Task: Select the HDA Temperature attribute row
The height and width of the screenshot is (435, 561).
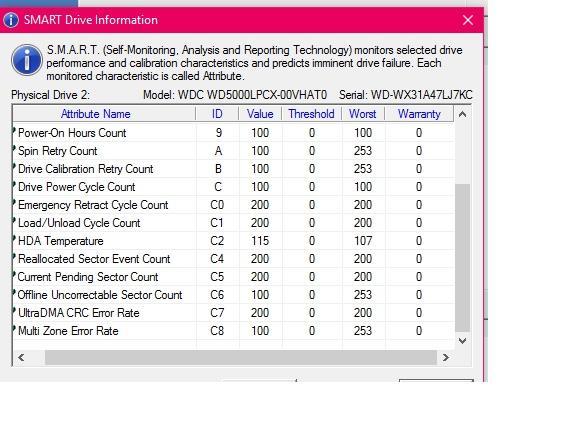Action: pyautogui.click(x=233, y=241)
